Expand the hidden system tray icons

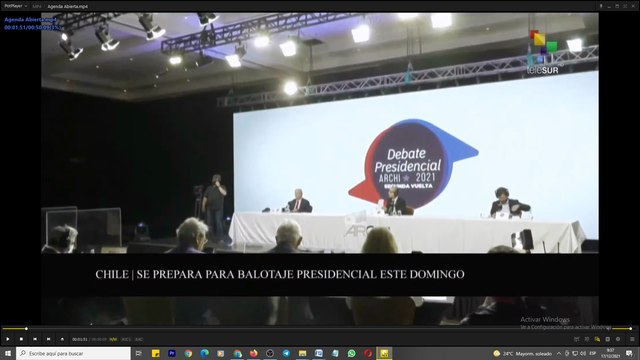click(559, 353)
